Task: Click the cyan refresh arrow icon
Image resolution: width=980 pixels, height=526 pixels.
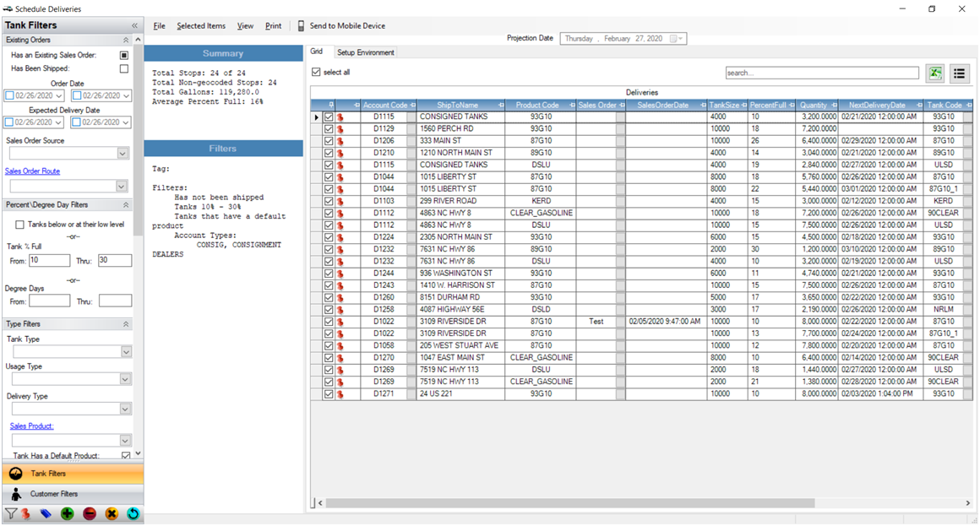Action: (133, 513)
